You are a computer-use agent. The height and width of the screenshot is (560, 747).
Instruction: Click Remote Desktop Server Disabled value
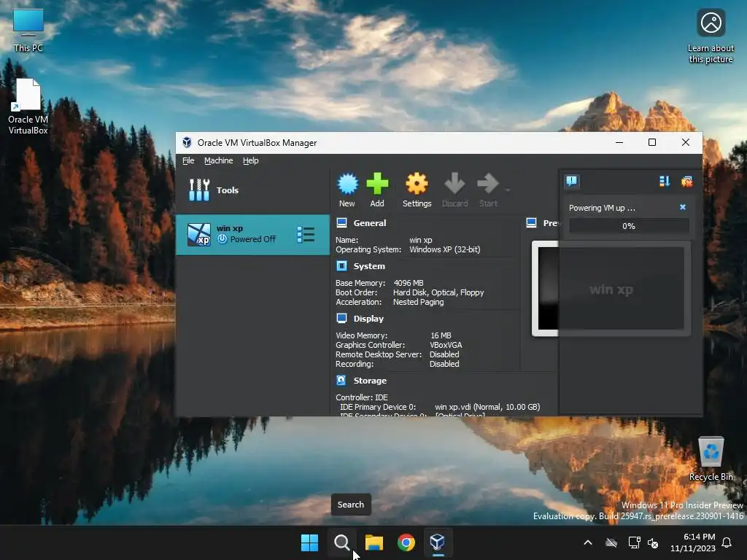[444, 354]
